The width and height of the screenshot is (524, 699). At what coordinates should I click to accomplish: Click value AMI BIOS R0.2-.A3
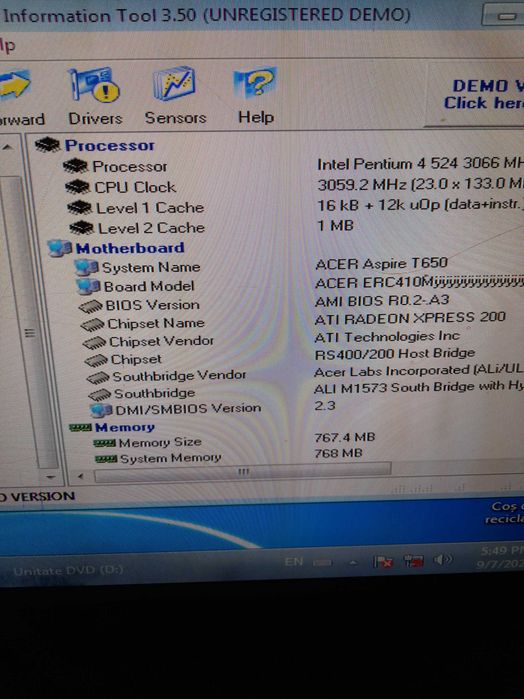point(382,301)
